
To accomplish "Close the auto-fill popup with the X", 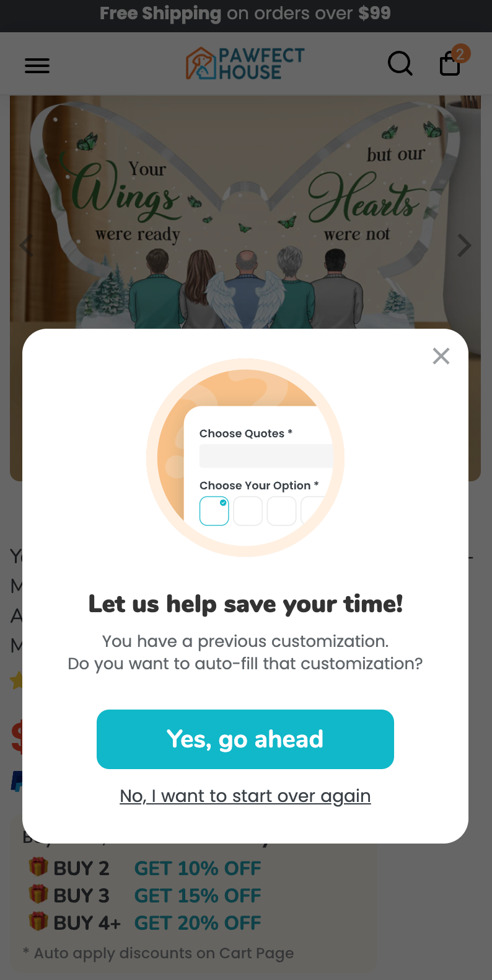I will (441, 356).
